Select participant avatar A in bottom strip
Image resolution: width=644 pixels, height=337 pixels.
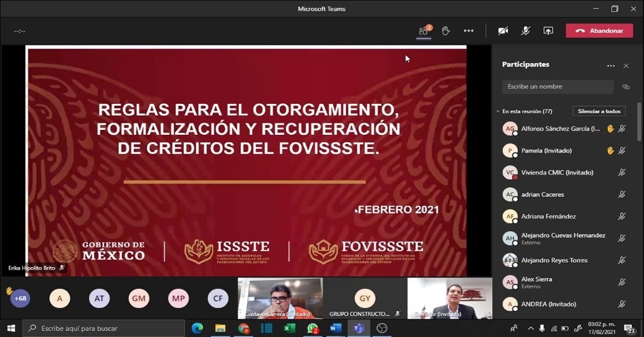[59, 298]
